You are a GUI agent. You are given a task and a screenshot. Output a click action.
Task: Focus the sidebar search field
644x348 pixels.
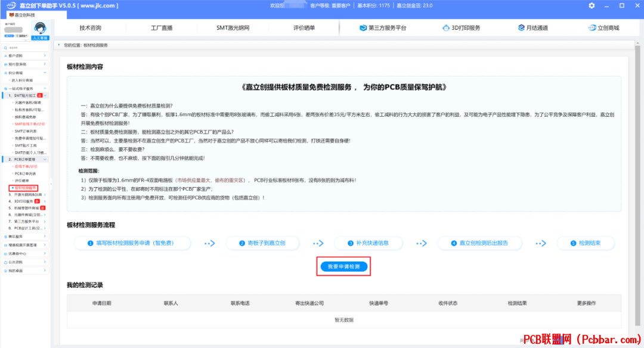[26, 48]
